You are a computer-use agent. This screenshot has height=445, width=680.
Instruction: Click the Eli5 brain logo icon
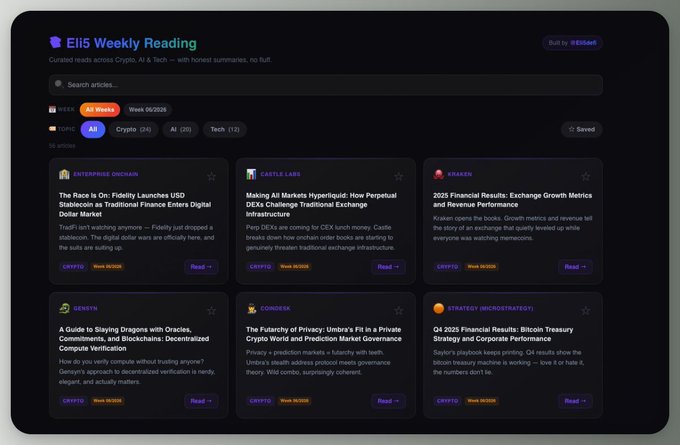[x=55, y=42]
